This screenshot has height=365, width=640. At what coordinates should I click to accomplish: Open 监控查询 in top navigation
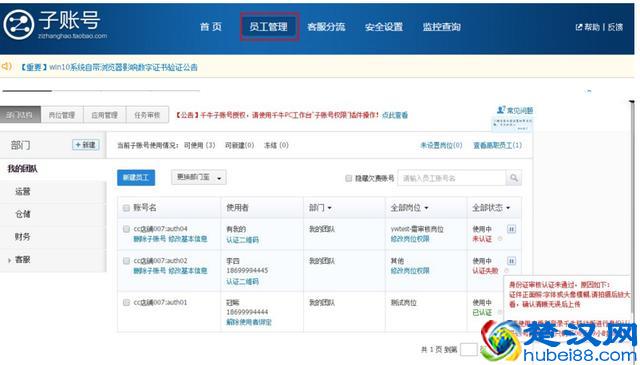click(x=442, y=27)
